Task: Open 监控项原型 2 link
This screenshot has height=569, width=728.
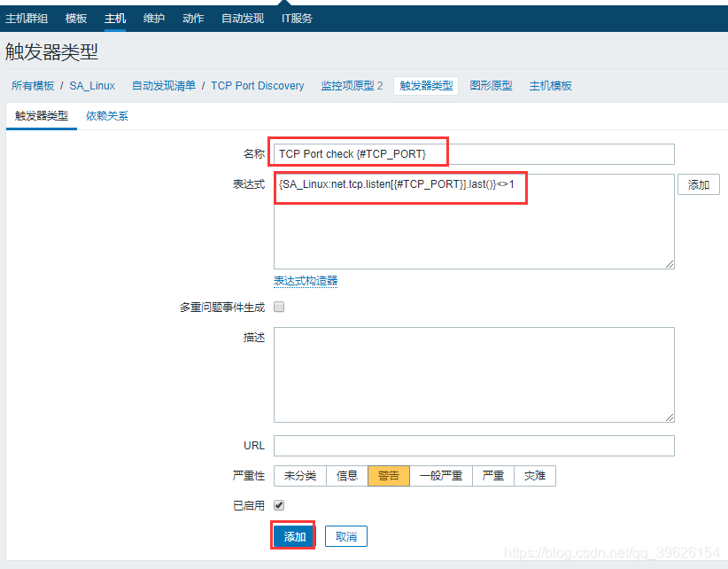Action: coord(352,85)
